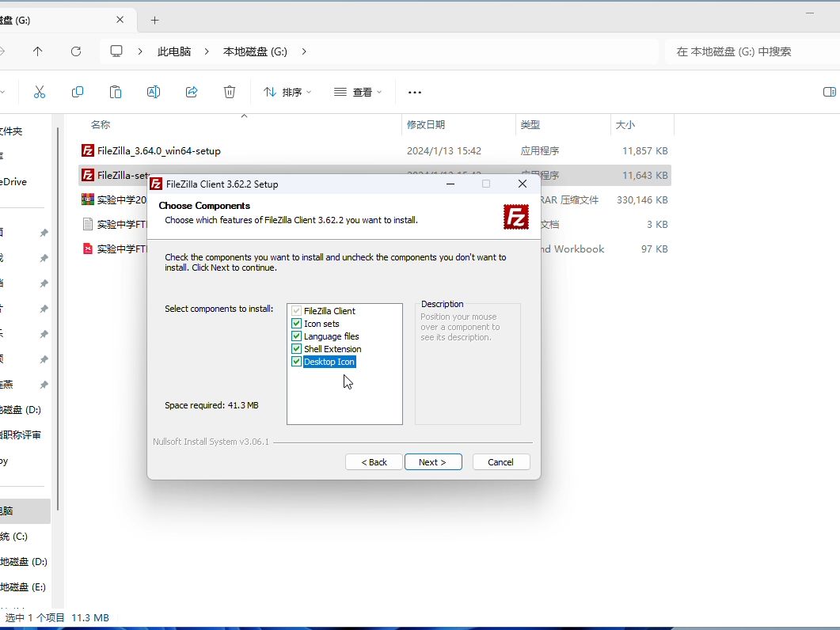Image resolution: width=840 pixels, height=630 pixels.
Task: Uncheck the Language files component
Action: [296, 336]
